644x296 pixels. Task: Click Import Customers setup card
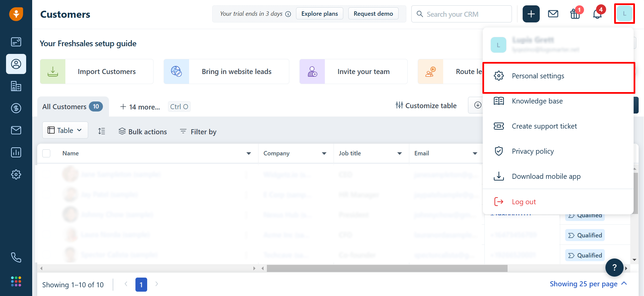(x=97, y=71)
